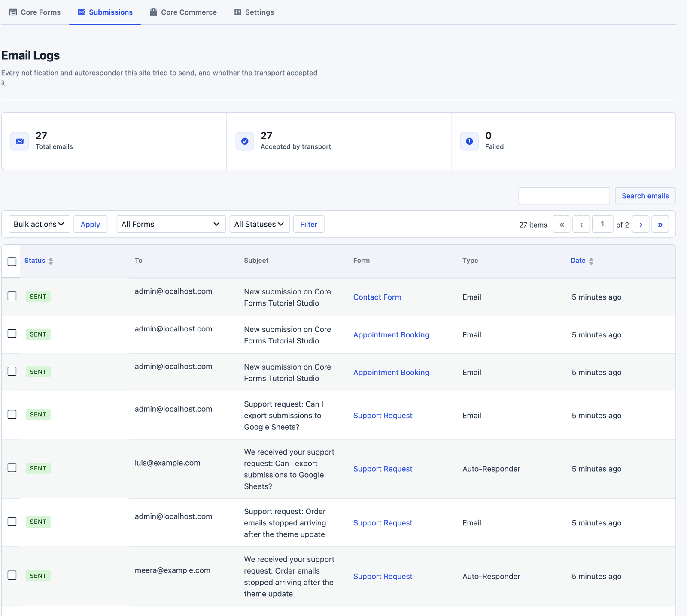Click subject 'Support request: Order emails stopped arriving'
The image size is (687, 616).
coord(285,523)
